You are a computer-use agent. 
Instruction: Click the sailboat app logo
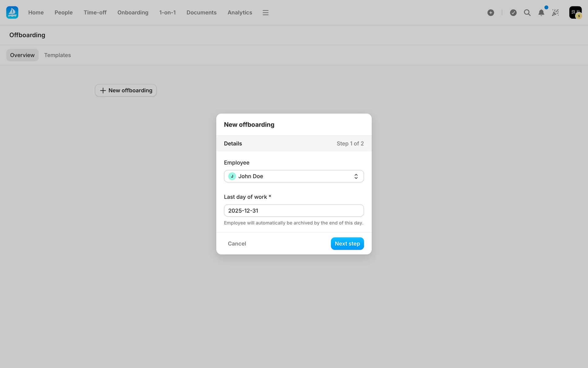pyautogui.click(x=12, y=13)
